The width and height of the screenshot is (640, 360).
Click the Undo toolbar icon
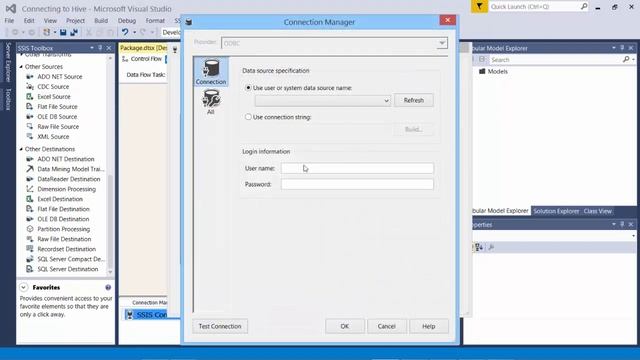coord(125,32)
